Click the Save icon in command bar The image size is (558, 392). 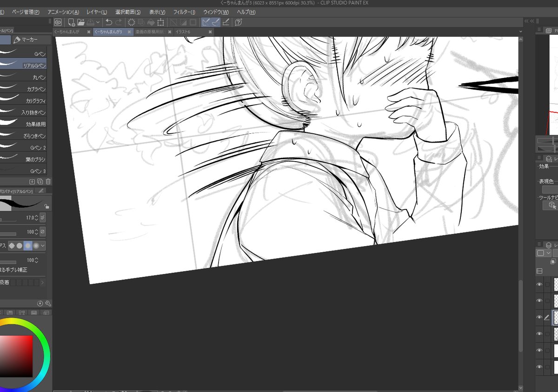[90, 22]
